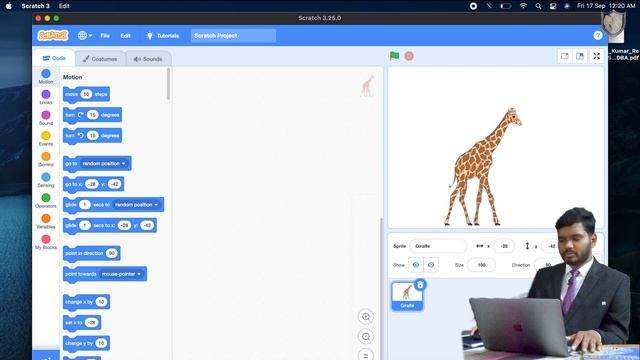Enter full screen stage mode
Screen dimensions: 640x360
click(596, 56)
